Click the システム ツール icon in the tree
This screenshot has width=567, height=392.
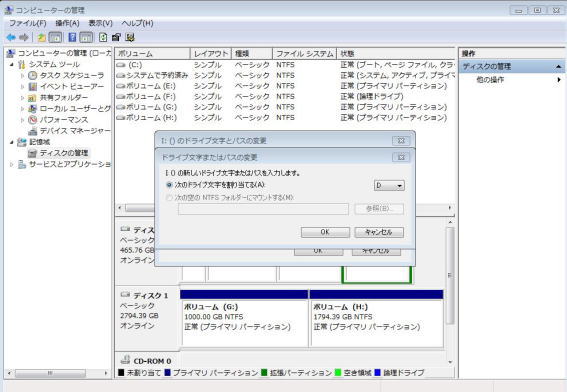coord(22,65)
